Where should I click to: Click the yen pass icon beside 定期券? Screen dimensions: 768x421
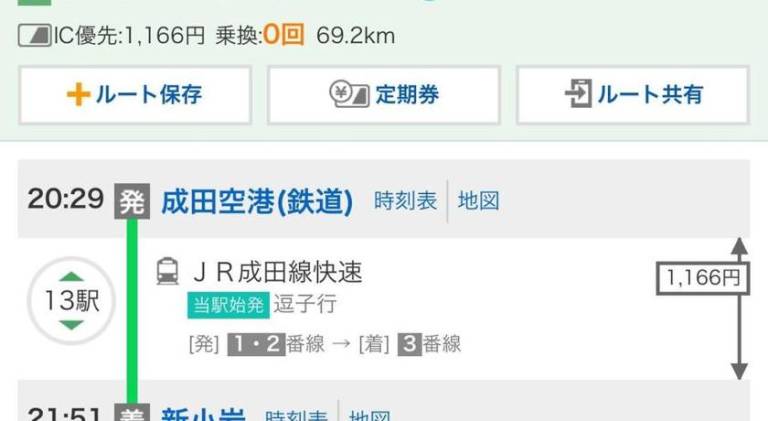tap(349, 94)
